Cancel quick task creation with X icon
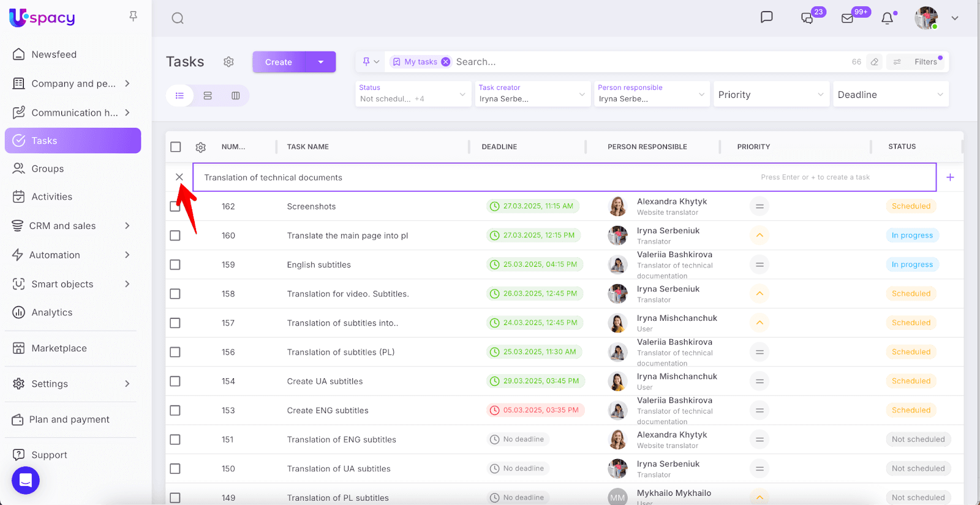 click(179, 177)
